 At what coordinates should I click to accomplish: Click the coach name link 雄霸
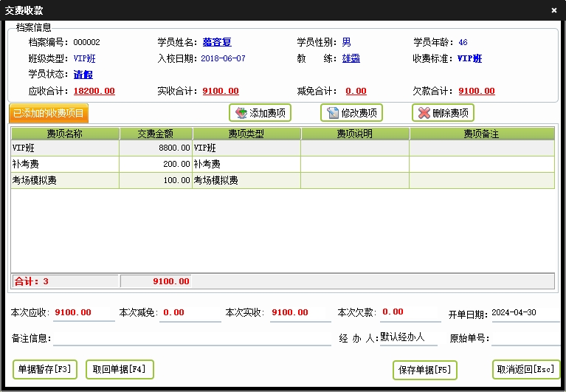[x=351, y=58]
